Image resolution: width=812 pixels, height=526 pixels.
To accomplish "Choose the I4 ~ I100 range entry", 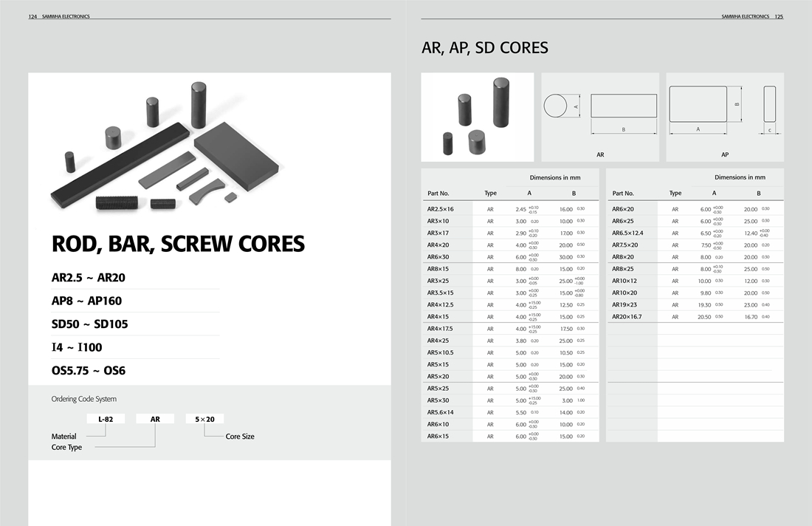I will click(x=76, y=347).
